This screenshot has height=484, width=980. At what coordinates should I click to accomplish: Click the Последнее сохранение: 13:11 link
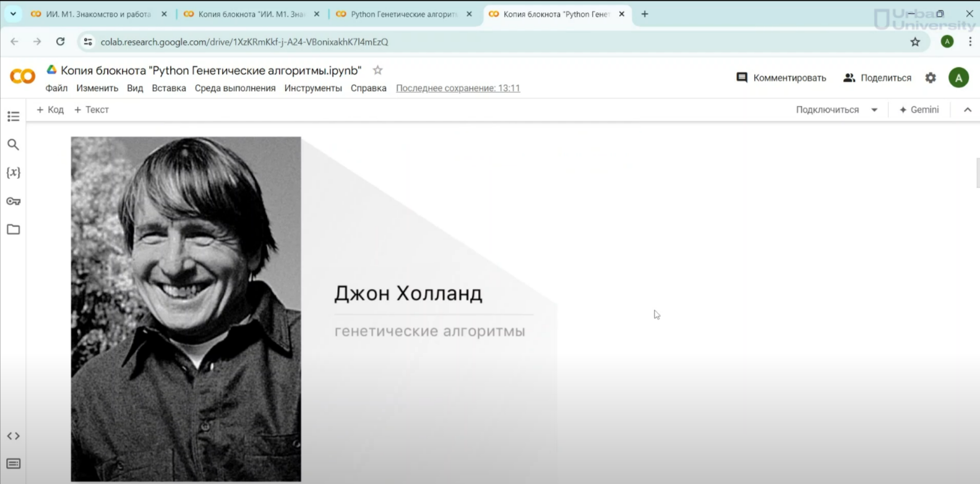click(x=458, y=89)
